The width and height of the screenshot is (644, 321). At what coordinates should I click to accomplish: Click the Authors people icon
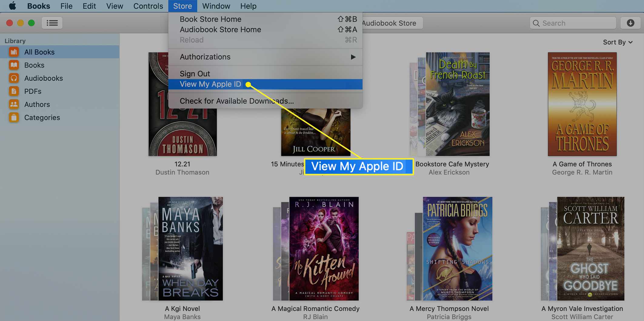point(14,104)
